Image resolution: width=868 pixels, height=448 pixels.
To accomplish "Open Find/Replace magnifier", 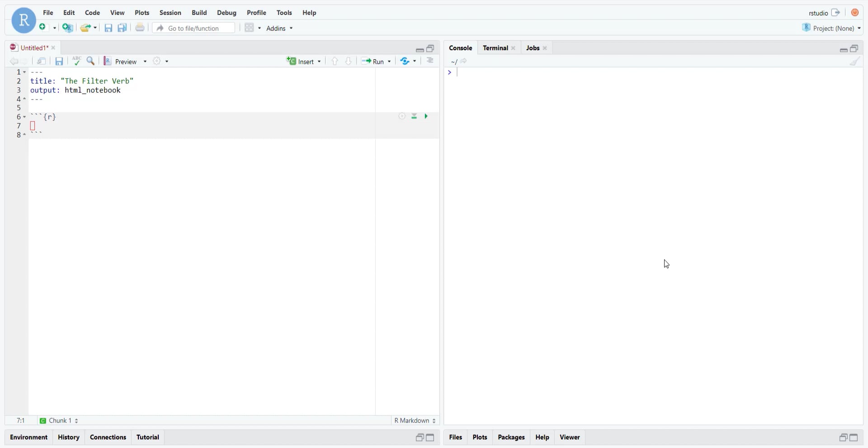I will [x=91, y=61].
